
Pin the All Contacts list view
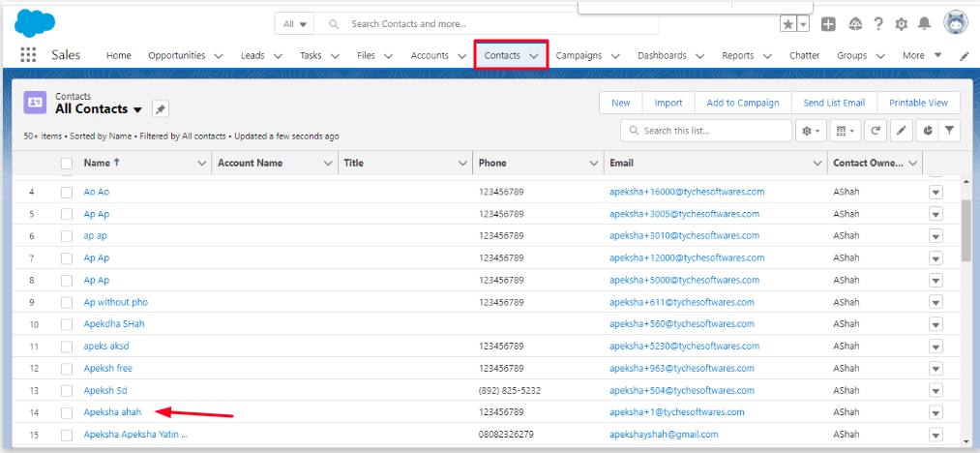[x=161, y=109]
